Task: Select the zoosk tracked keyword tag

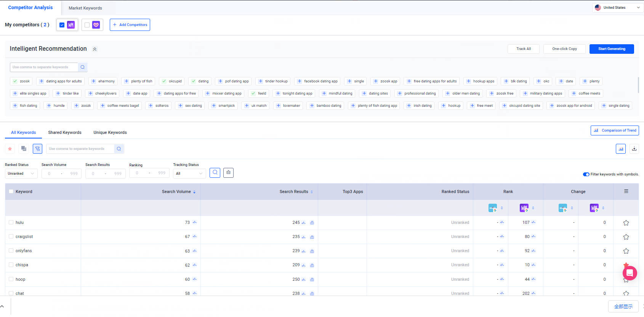Action: 21,81
